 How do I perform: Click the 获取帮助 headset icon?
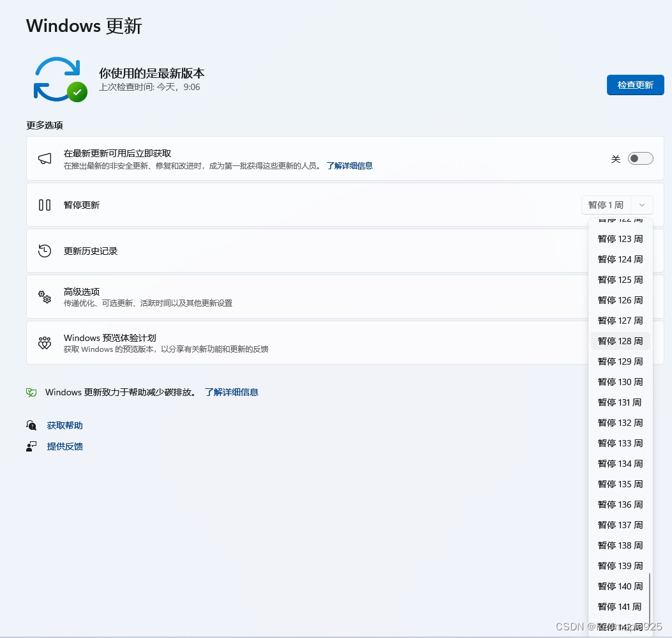(x=31, y=425)
